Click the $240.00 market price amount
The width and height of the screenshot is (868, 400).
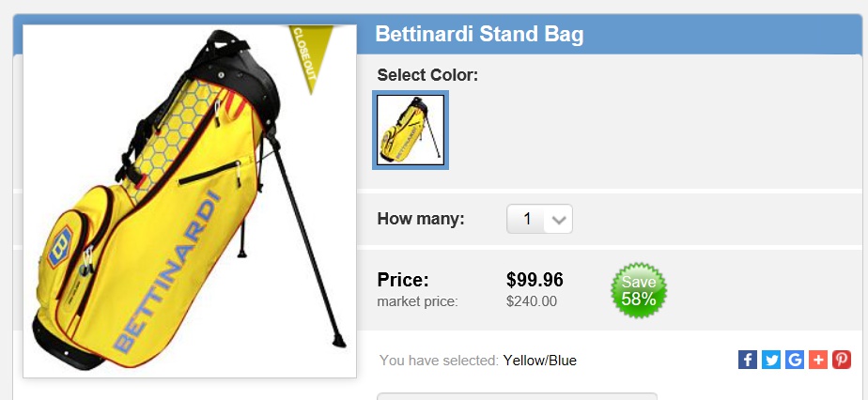(532, 301)
